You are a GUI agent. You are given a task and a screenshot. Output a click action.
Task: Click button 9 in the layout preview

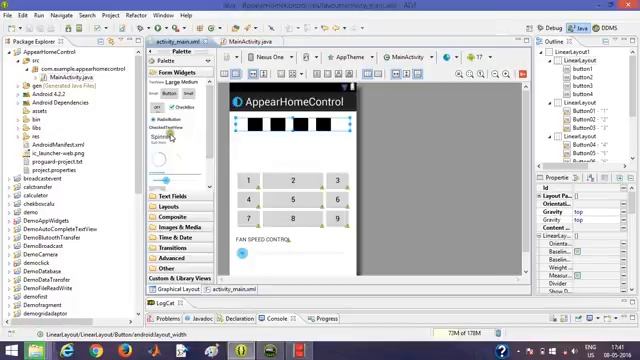(x=338, y=218)
